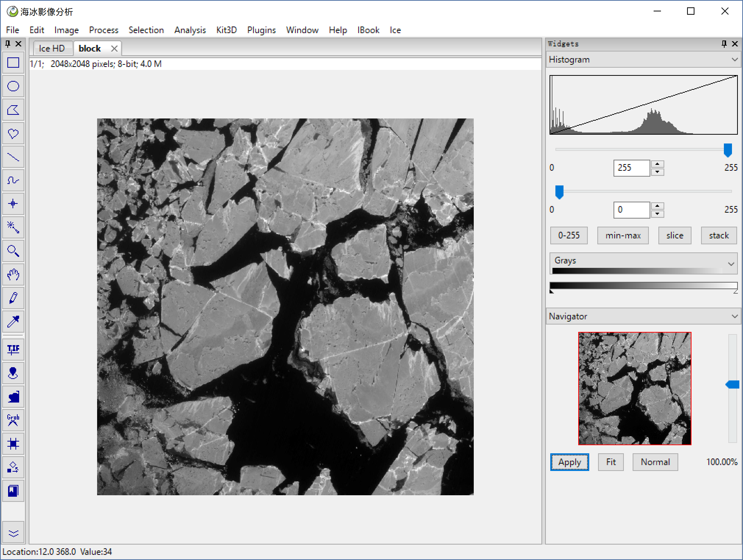The width and height of the screenshot is (743, 560).
Task: Open the Grays colormap dropdown
Action: pyautogui.click(x=730, y=264)
